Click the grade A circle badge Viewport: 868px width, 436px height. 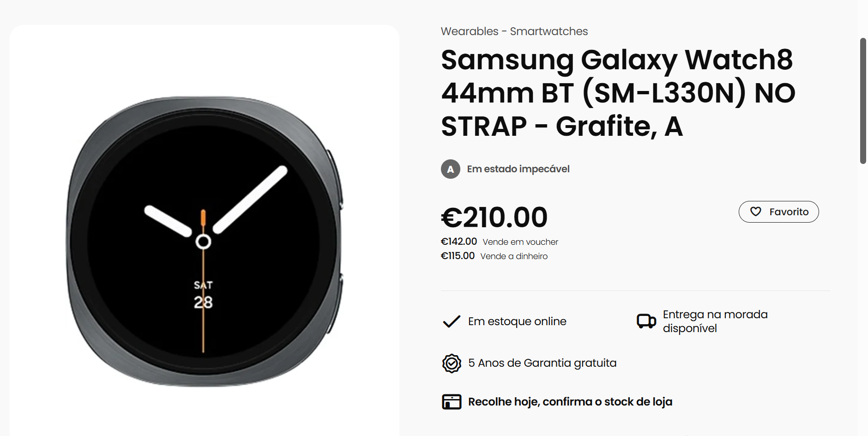point(450,169)
